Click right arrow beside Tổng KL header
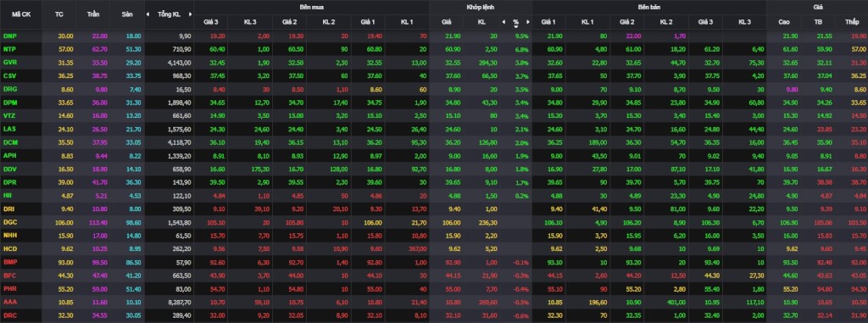 click(x=191, y=14)
